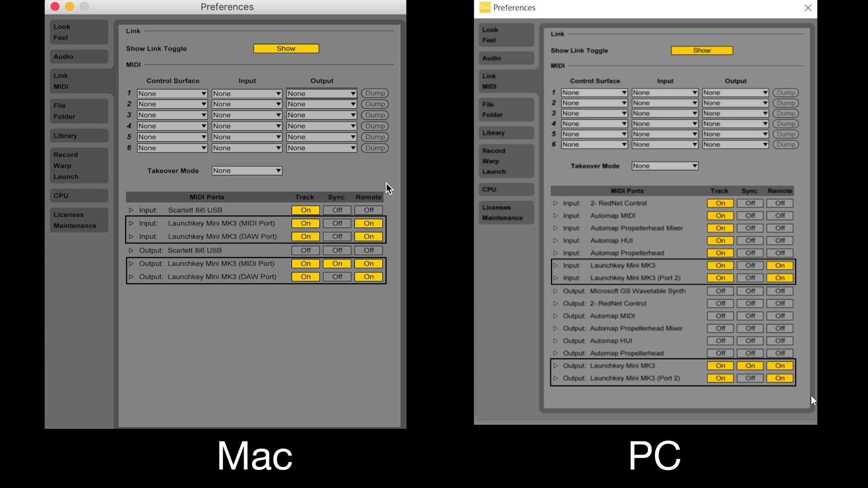Expand the Launchkey Mini MK3 input port row on PC
The image size is (868, 488).
[556, 265]
